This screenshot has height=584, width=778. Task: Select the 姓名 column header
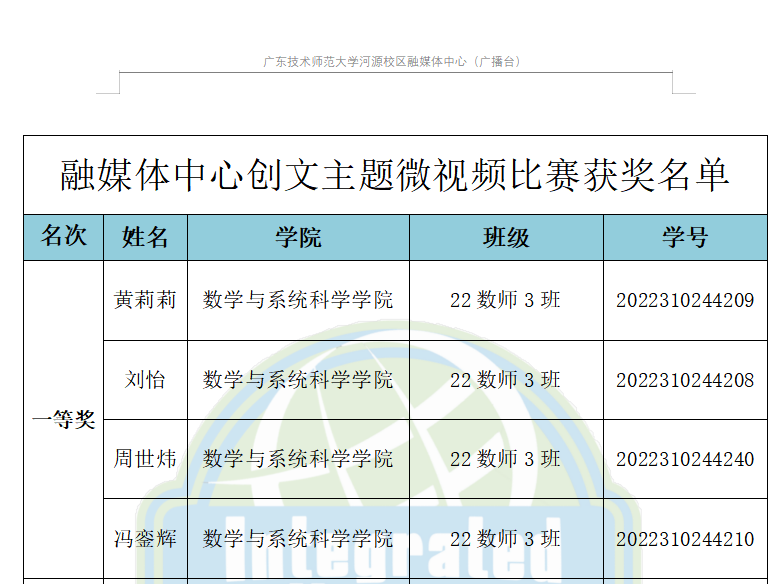[145, 237]
